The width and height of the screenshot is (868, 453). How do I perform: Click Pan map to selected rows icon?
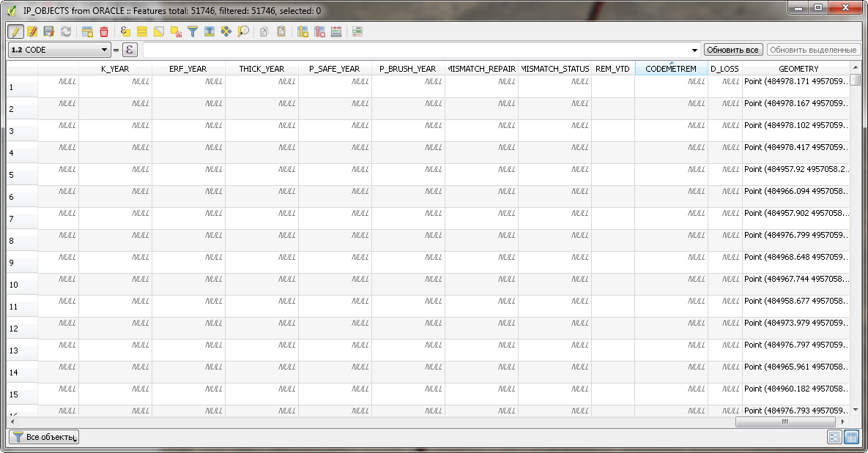226,31
